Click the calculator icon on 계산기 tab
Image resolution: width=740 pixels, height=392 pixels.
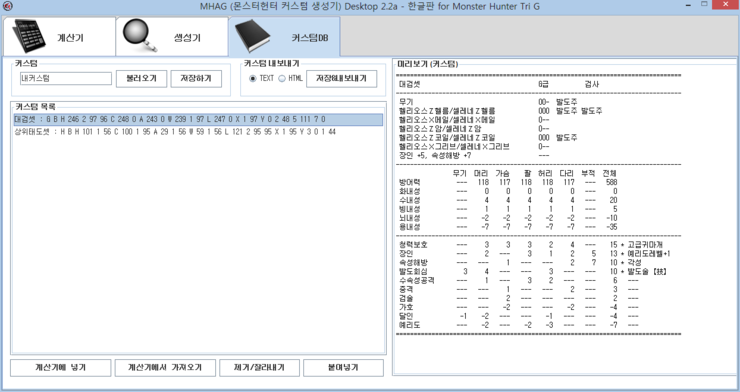click(29, 36)
